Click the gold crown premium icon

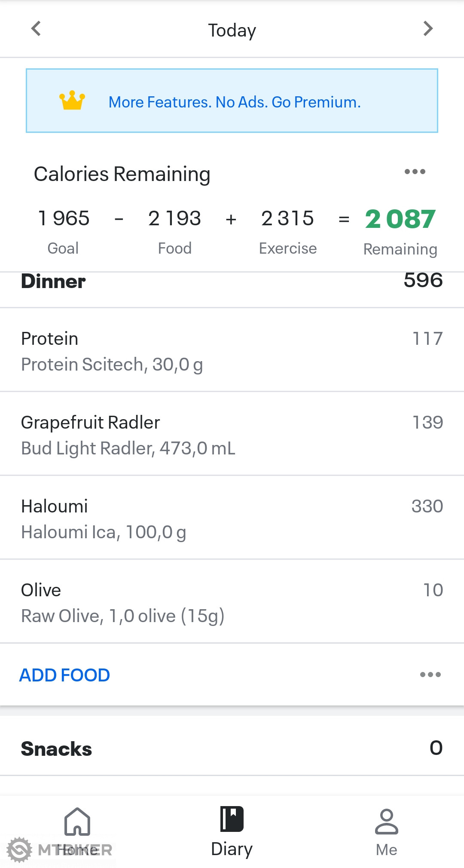pyautogui.click(x=72, y=101)
